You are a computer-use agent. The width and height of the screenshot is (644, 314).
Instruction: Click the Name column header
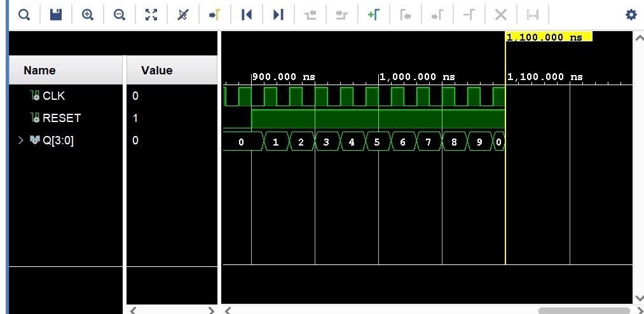(39, 71)
